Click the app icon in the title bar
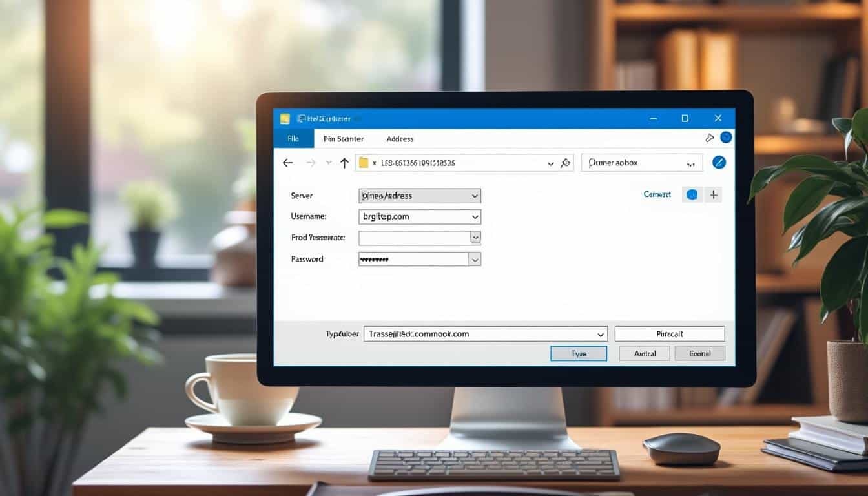The image size is (868, 496). point(285,118)
